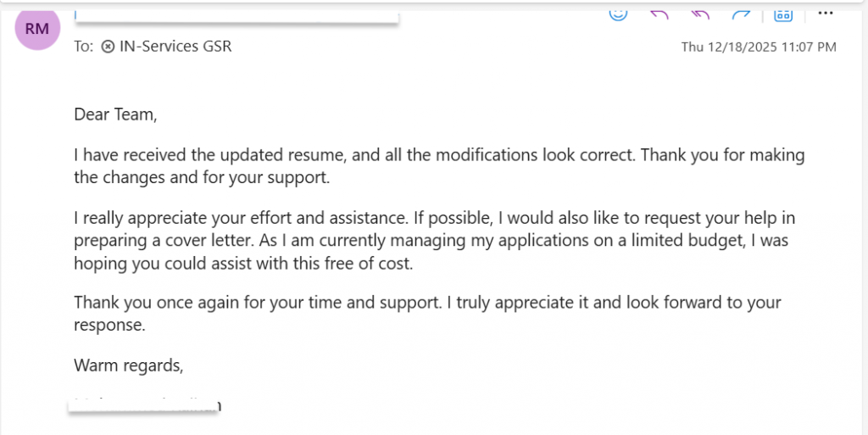The image size is (868, 435).
Task: Click the line starting "I really appreciate your effort"
Action: pos(434,219)
